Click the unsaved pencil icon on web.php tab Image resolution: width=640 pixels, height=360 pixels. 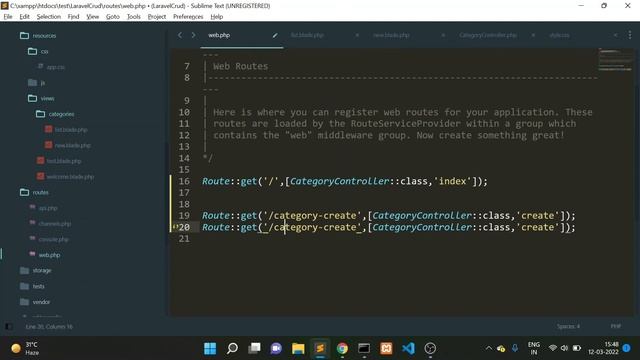(x=275, y=36)
